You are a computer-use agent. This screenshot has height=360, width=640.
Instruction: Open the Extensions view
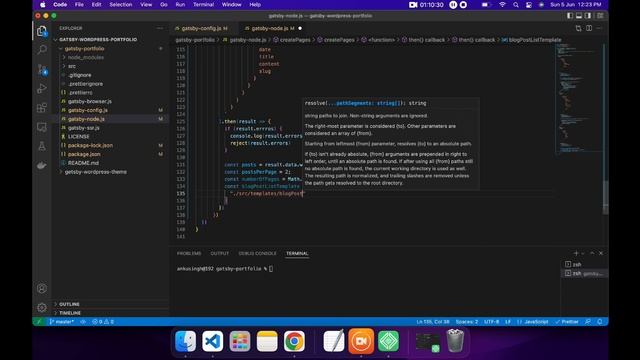(x=42, y=108)
